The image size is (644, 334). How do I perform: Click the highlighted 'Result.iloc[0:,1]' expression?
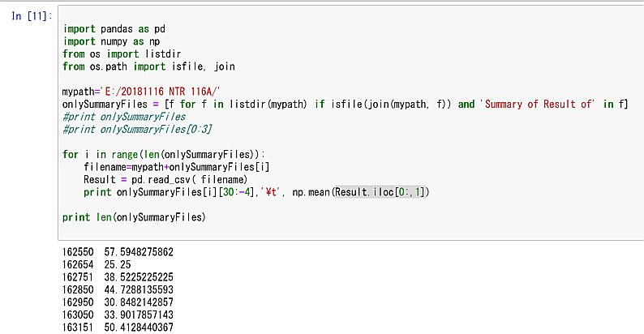(380, 192)
